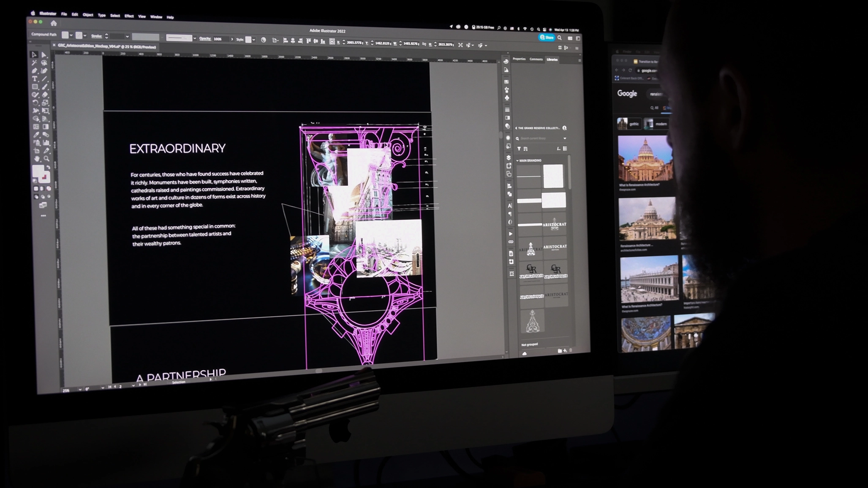Image resolution: width=868 pixels, height=488 pixels.
Task: Swap fill and stroke colors
Action: point(48,167)
